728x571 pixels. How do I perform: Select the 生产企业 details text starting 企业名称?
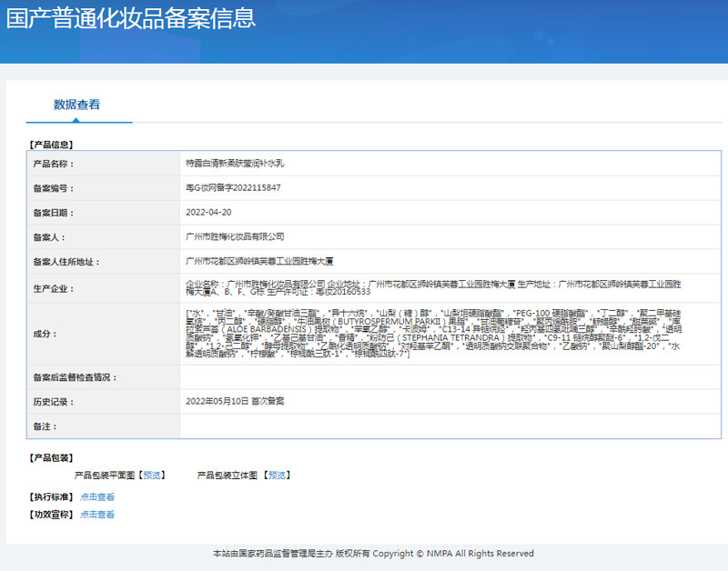pos(433,288)
